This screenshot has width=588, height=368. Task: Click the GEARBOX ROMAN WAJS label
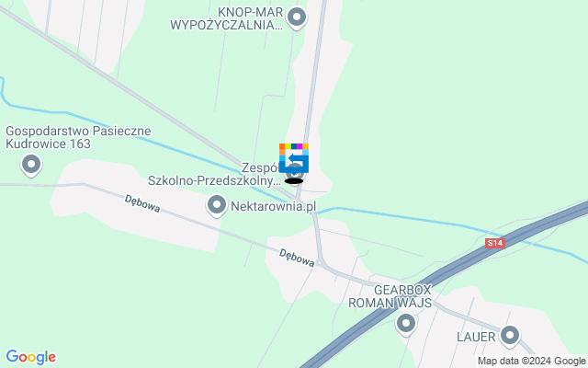390,296
